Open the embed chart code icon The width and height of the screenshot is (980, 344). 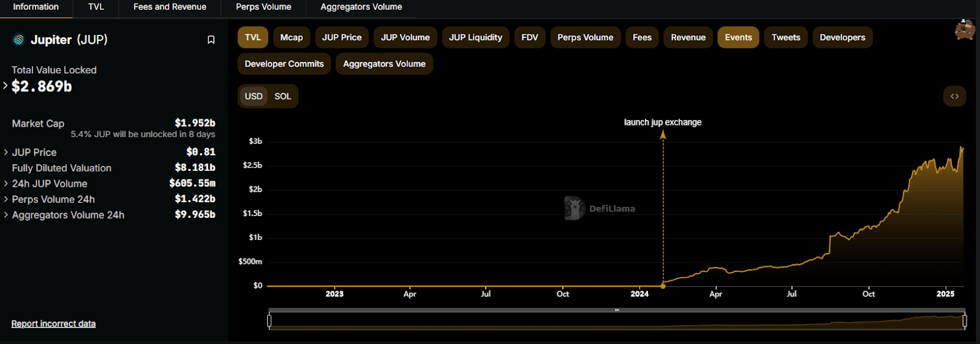[x=954, y=96]
